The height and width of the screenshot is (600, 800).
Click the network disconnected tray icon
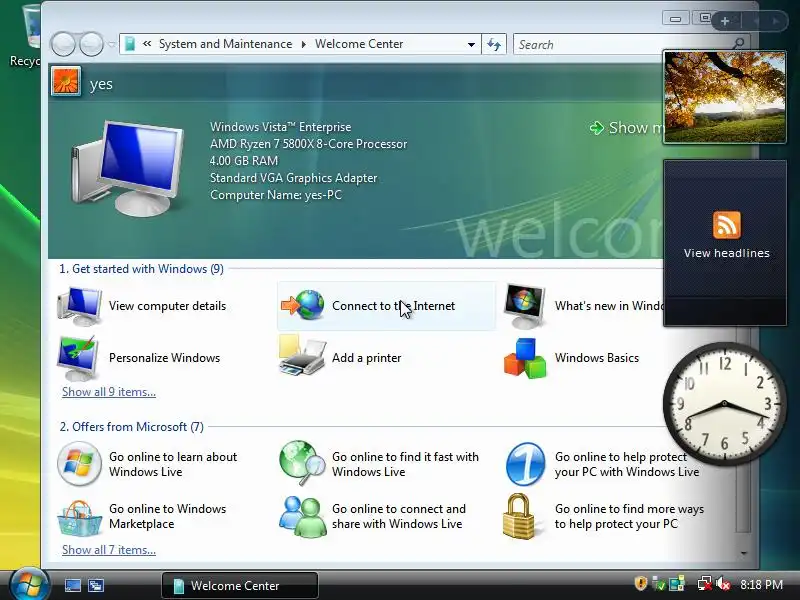pyautogui.click(x=705, y=584)
